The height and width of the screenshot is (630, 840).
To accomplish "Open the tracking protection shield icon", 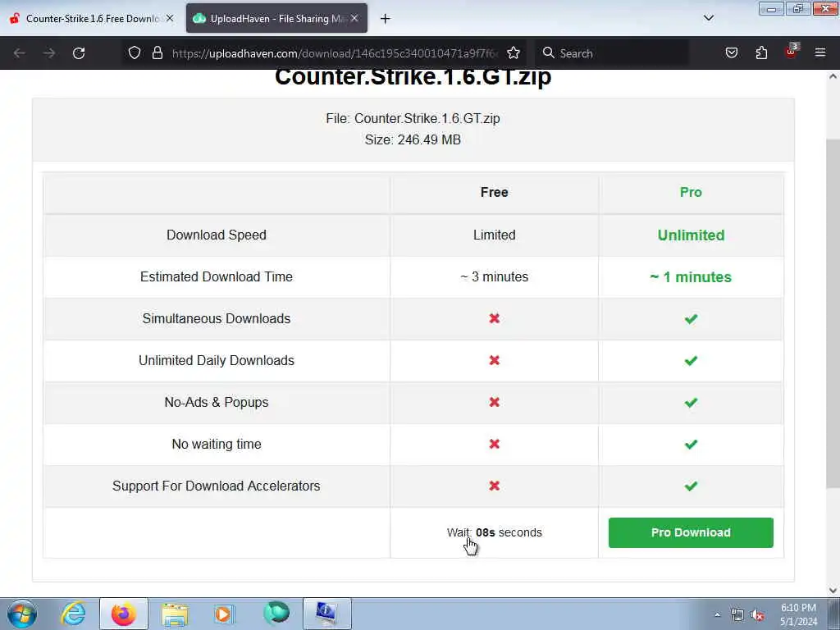I will [x=135, y=52].
